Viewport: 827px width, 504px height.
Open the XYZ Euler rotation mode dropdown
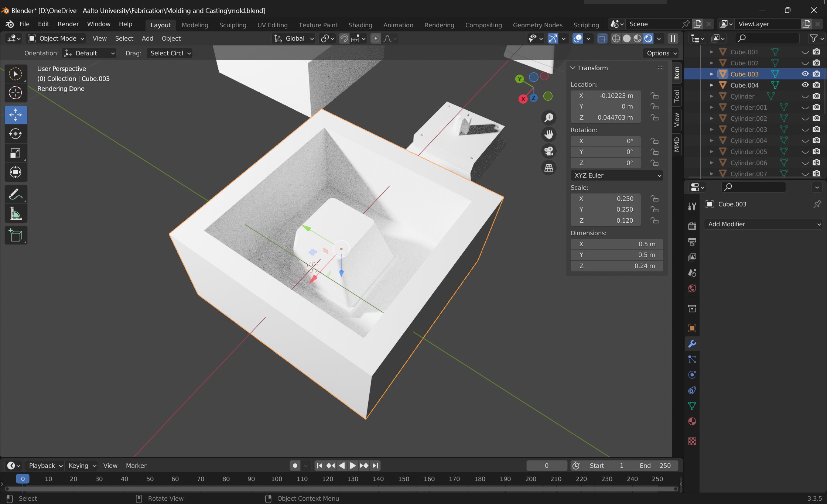616,175
